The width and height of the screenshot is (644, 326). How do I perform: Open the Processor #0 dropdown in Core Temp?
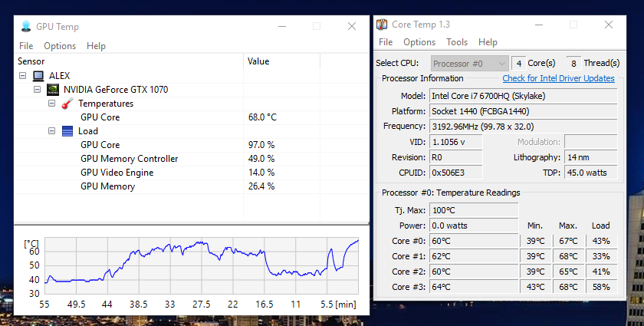click(x=470, y=64)
